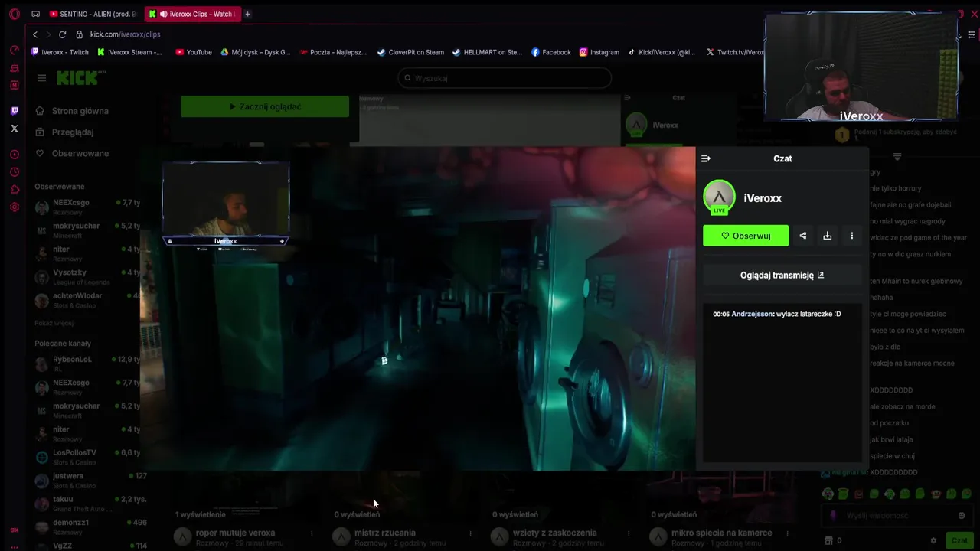Share the iVeroxx clip
The width and height of the screenshot is (980, 551).
tap(802, 236)
